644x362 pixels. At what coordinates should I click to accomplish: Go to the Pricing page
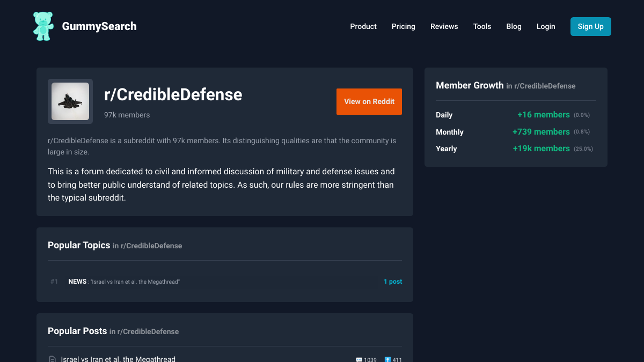(403, 26)
